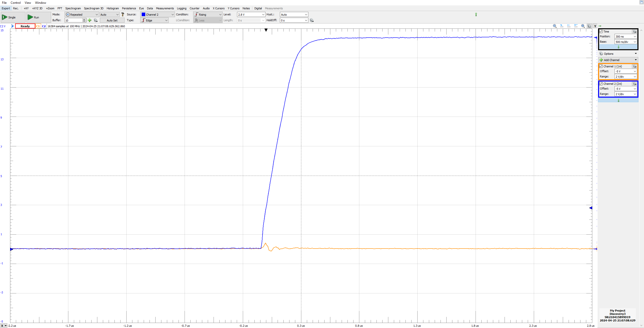Toggle the Channel 1 checkbox
This screenshot has height=328, width=644.
coord(601,66)
